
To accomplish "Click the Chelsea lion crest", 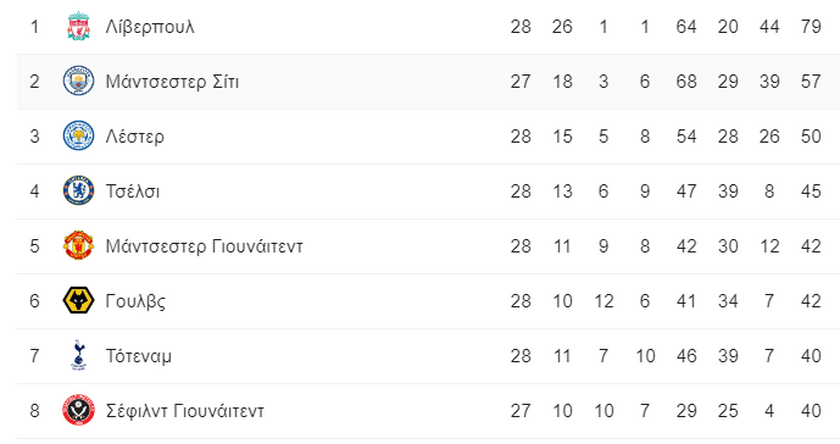I will [x=78, y=191].
